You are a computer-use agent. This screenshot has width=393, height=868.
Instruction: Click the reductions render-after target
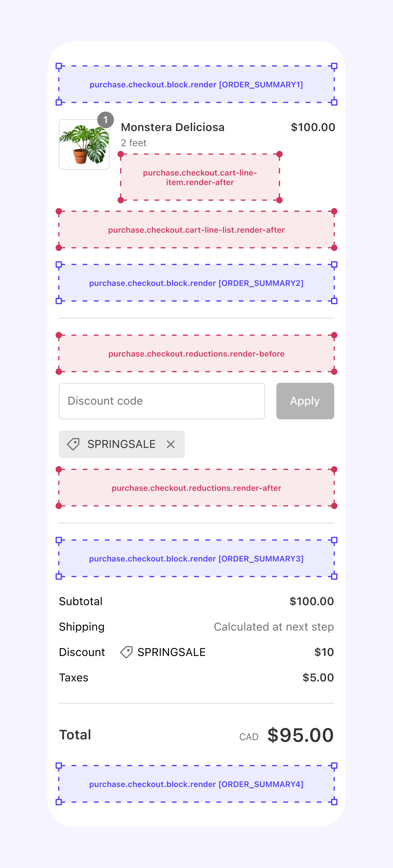pos(196,488)
